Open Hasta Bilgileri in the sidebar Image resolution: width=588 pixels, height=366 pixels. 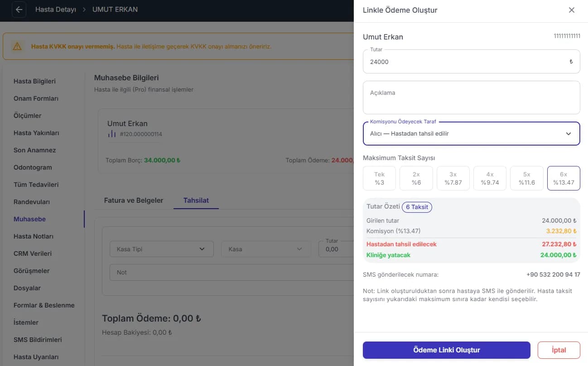34,81
